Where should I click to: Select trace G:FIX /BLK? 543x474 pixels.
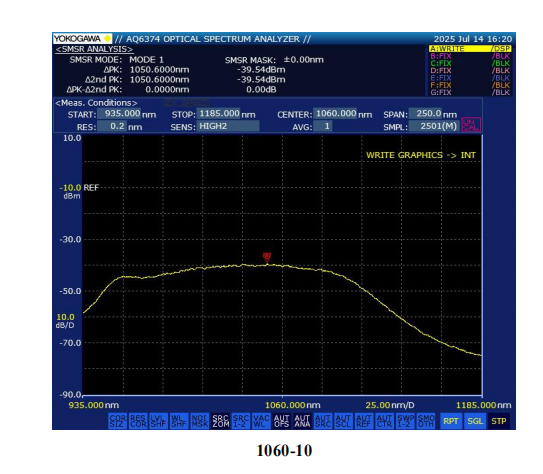(470, 92)
